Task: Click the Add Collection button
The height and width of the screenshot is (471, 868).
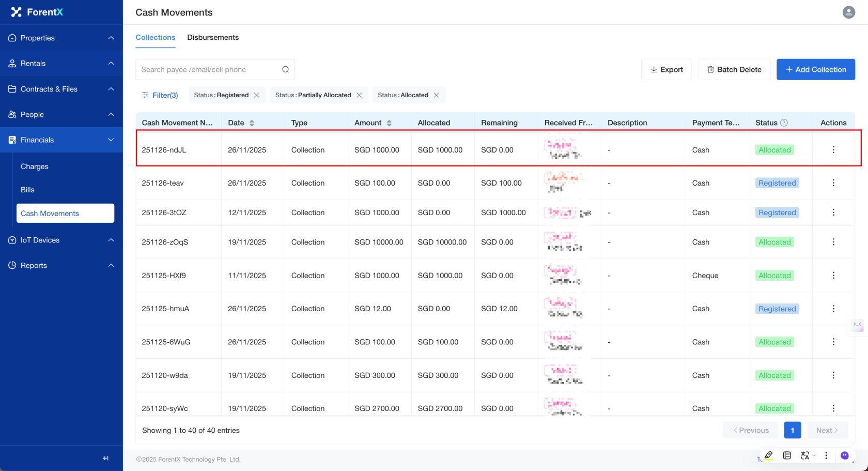Action: click(x=815, y=70)
